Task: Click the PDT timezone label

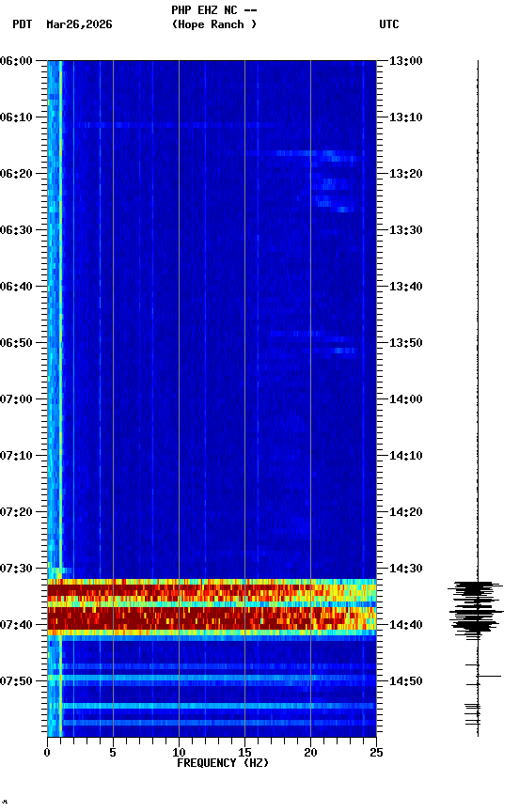Action: (x=23, y=24)
